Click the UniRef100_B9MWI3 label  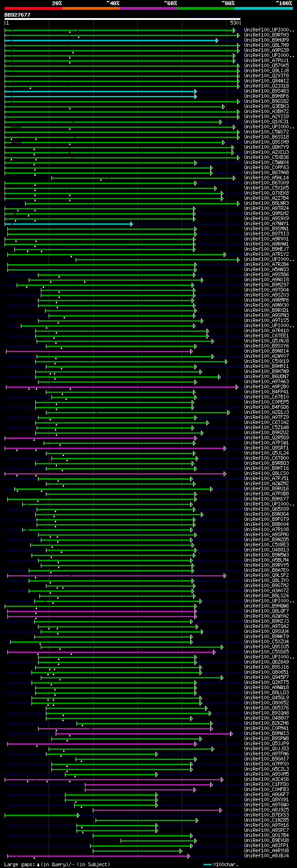[x=266, y=733]
